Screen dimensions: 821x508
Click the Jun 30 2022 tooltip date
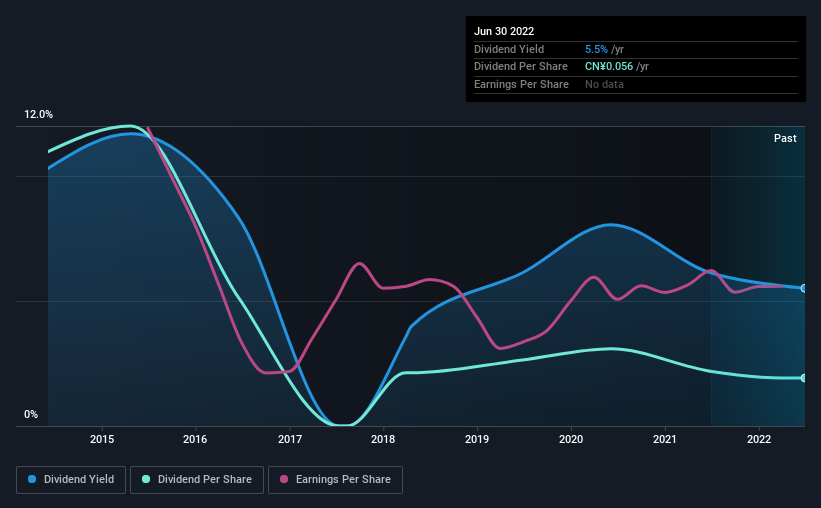504,31
